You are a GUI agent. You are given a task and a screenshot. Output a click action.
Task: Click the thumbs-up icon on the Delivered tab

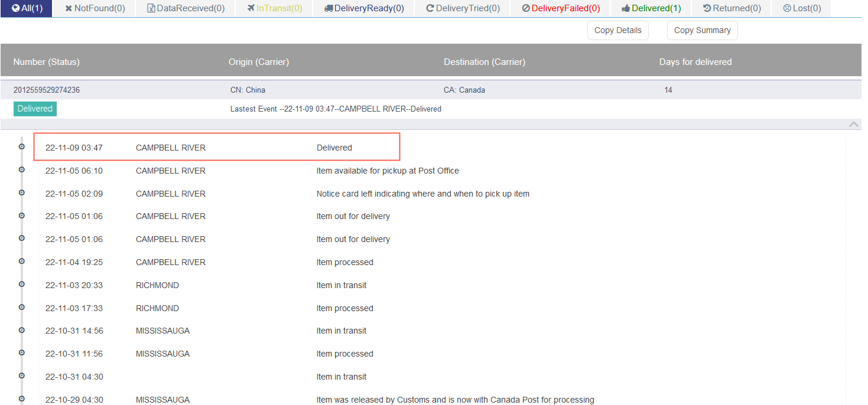tap(625, 8)
